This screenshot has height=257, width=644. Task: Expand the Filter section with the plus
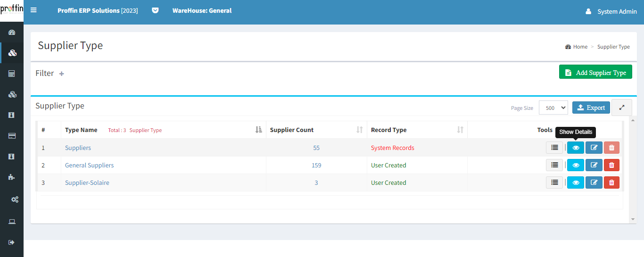tap(61, 74)
